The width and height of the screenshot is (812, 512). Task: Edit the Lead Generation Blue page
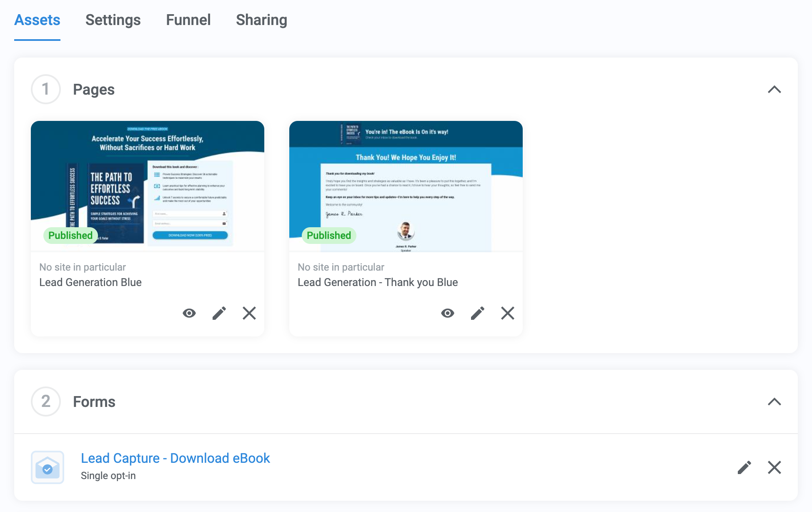(x=219, y=313)
